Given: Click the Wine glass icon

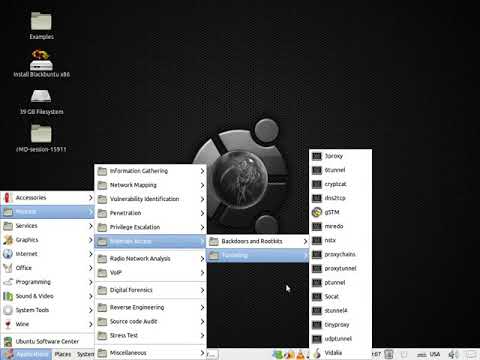Looking at the screenshot, I should (8, 324).
